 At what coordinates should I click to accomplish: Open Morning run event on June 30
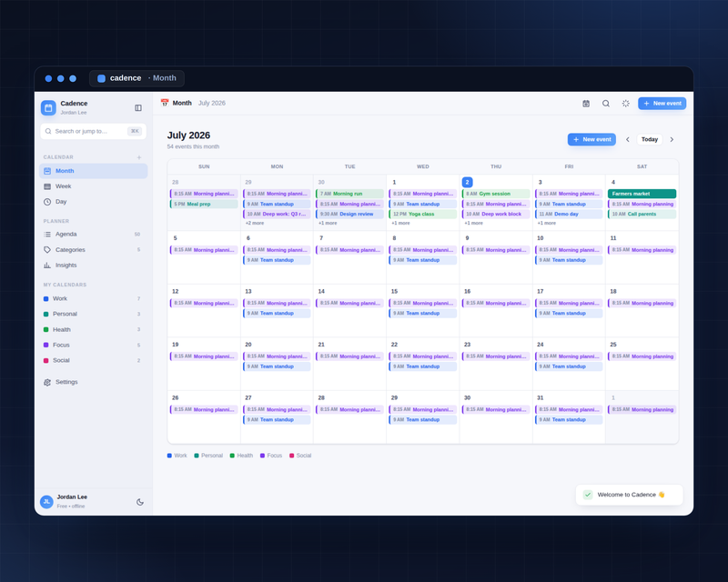(x=349, y=194)
